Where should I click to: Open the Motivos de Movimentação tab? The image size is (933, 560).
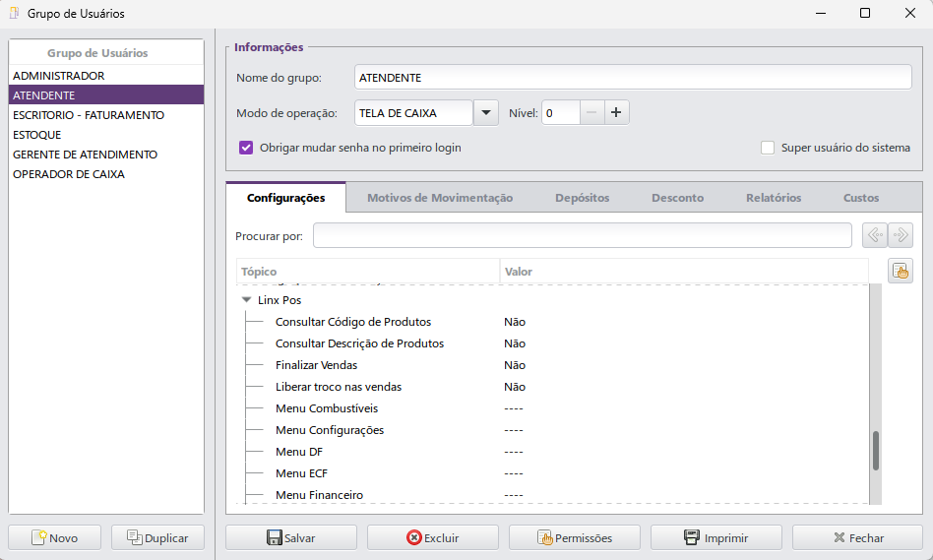click(x=440, y=198)
